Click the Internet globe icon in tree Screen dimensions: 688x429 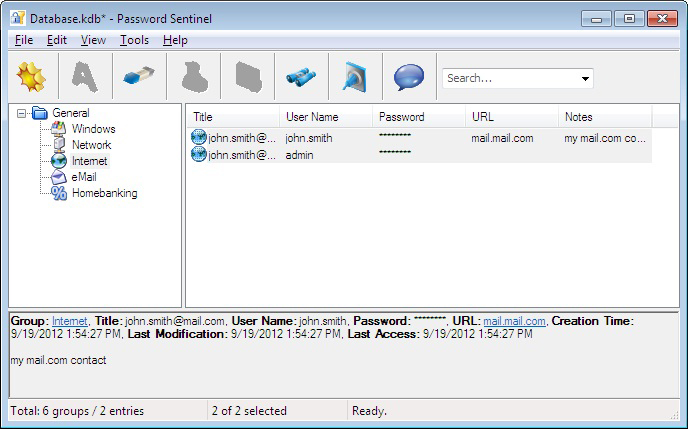coord(58,161)
